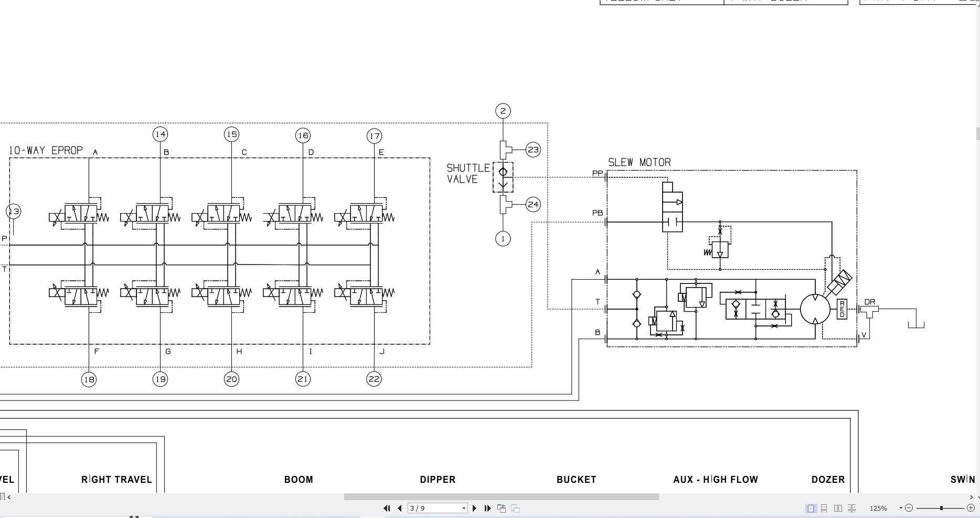Toggle the two-page continuous layout
The image size is (980, 518).
(x=852, y=508)
